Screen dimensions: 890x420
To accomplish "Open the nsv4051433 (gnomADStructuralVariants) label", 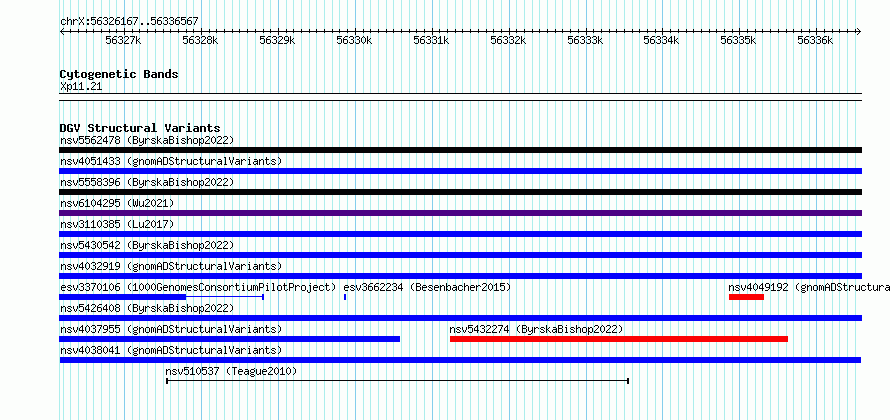I will click(x=171, y=161).
